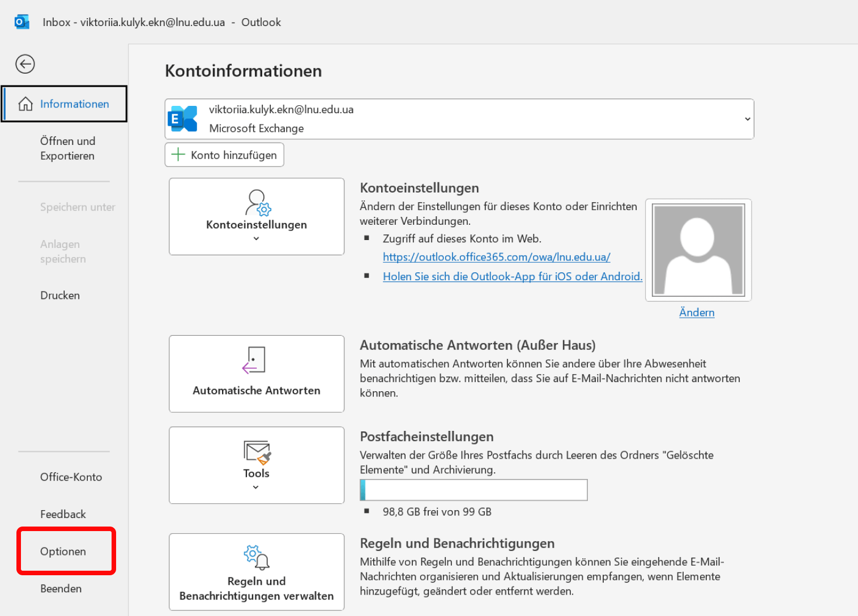
Task: Click the Regeln gear-and-bell icon
Action: (x=257, y=557)
